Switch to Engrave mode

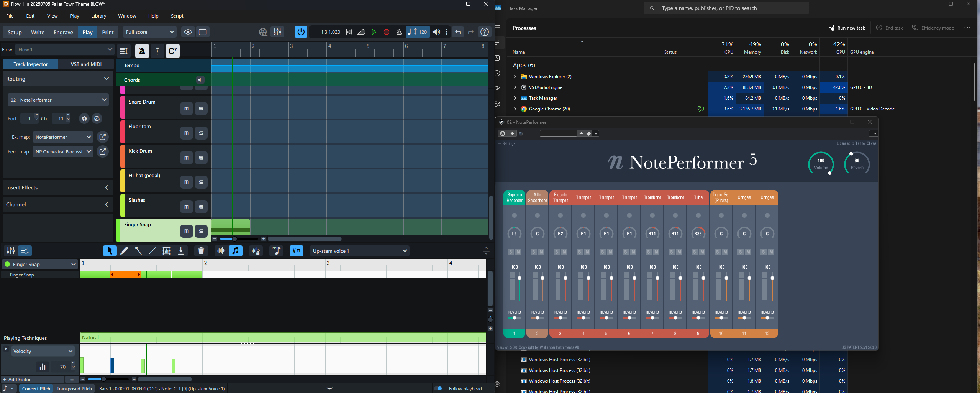click(x=63, y=32)
